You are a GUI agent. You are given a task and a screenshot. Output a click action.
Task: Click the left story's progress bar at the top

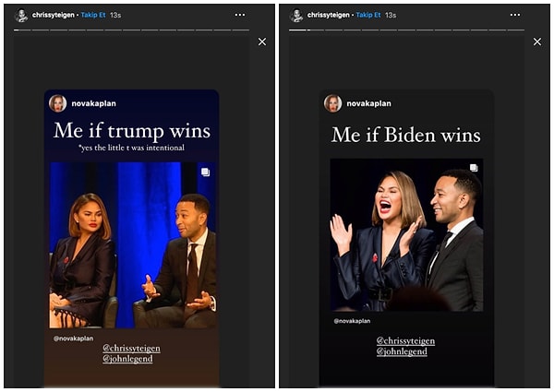click(131, 30)
